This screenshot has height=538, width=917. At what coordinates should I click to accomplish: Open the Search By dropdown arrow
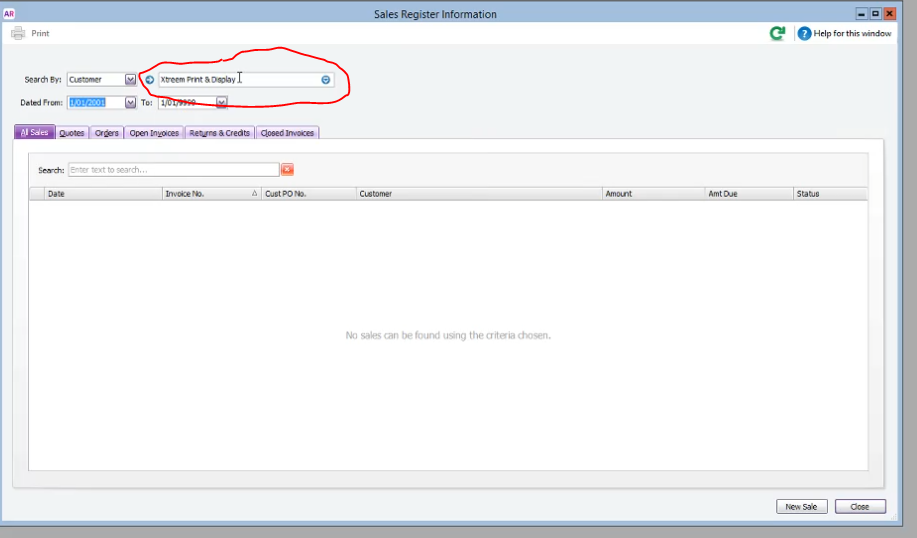(130, 80)
